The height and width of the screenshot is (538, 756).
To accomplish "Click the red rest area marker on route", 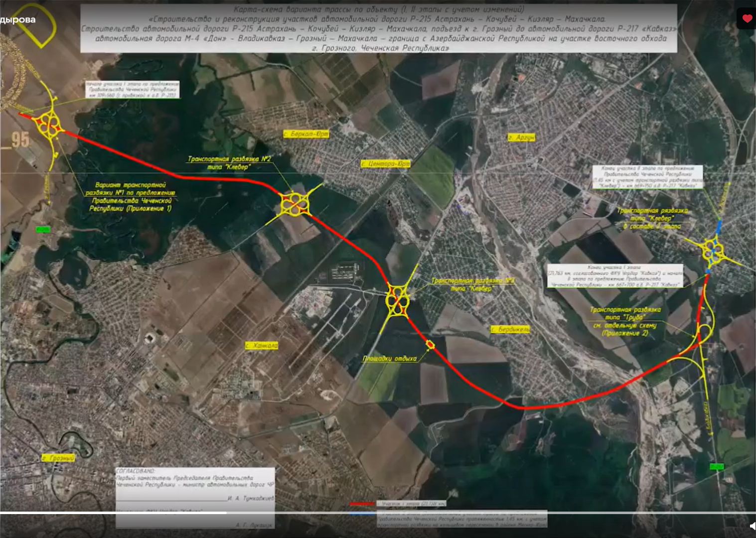I will tap(430, 345).
